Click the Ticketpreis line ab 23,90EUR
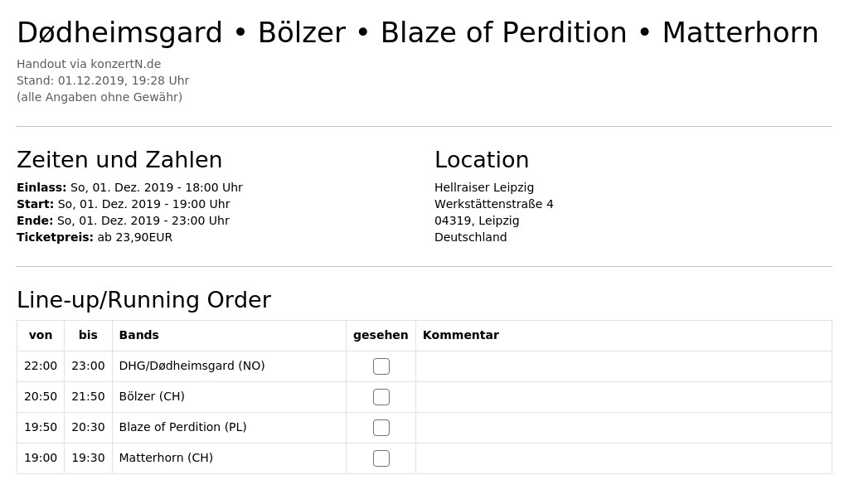This screenshot has width=849, height=504. 95,237
